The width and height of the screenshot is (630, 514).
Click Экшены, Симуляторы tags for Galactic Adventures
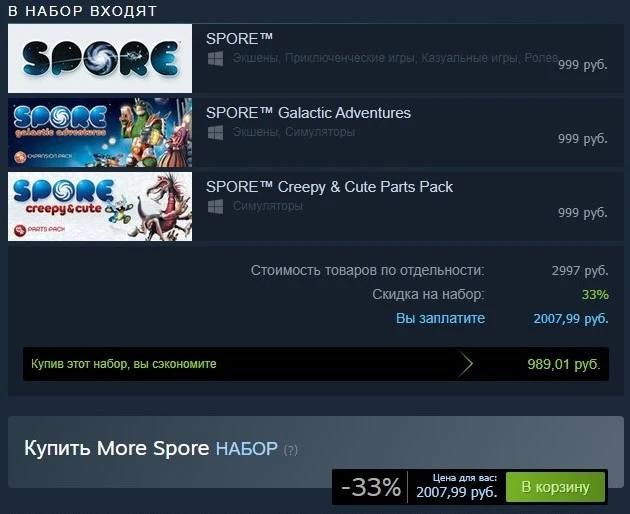coord(294,132)
